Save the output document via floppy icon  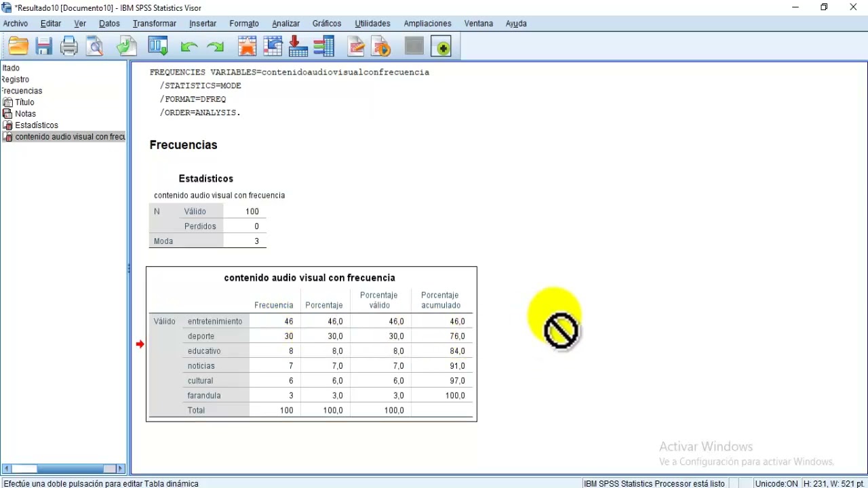[x=44, y=47]
